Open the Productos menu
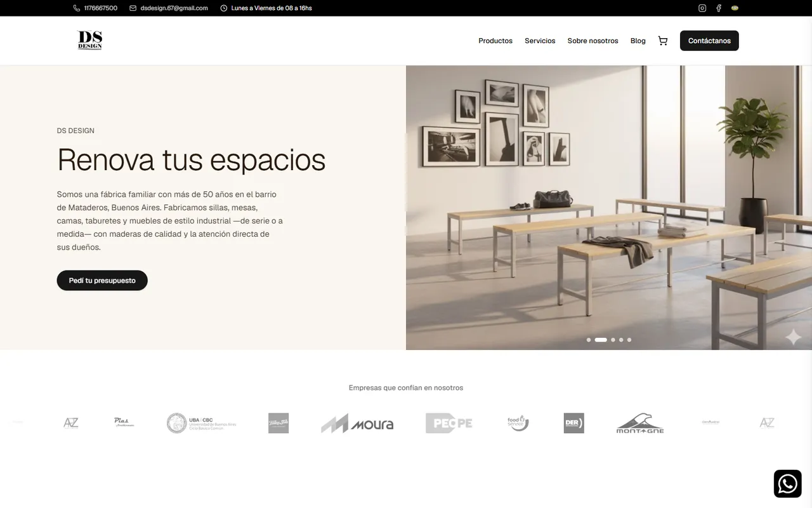 [x=495, y=41]
